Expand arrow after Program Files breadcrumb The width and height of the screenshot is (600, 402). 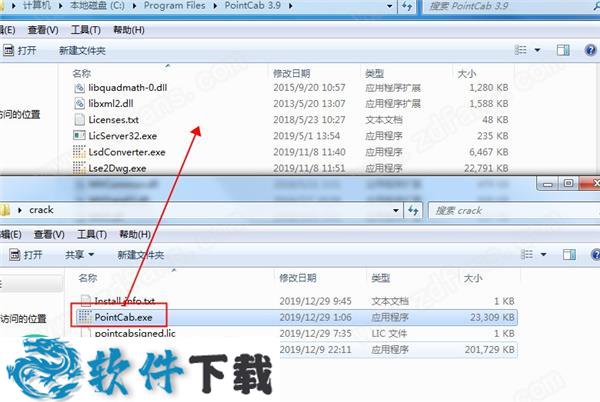pyautogui.click(x=215, y=6)
